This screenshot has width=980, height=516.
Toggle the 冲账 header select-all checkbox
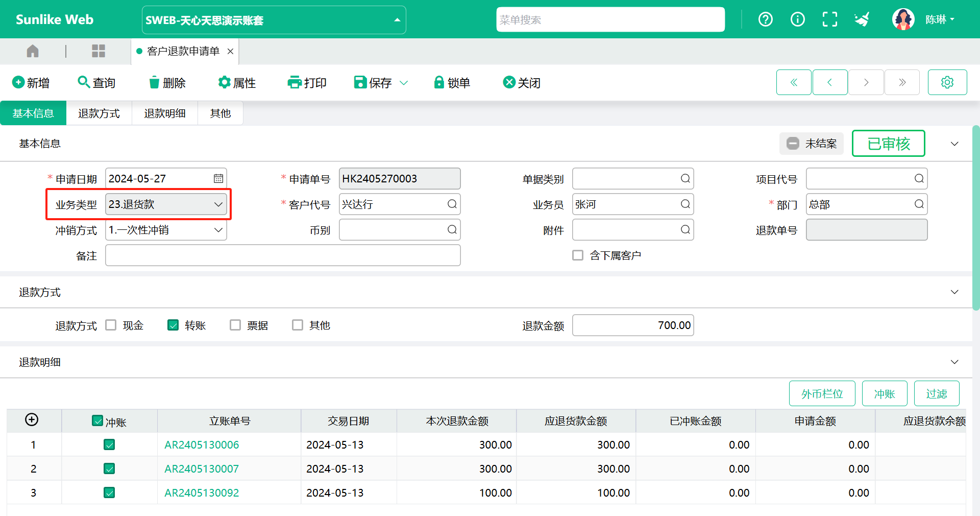click(97, 420)
